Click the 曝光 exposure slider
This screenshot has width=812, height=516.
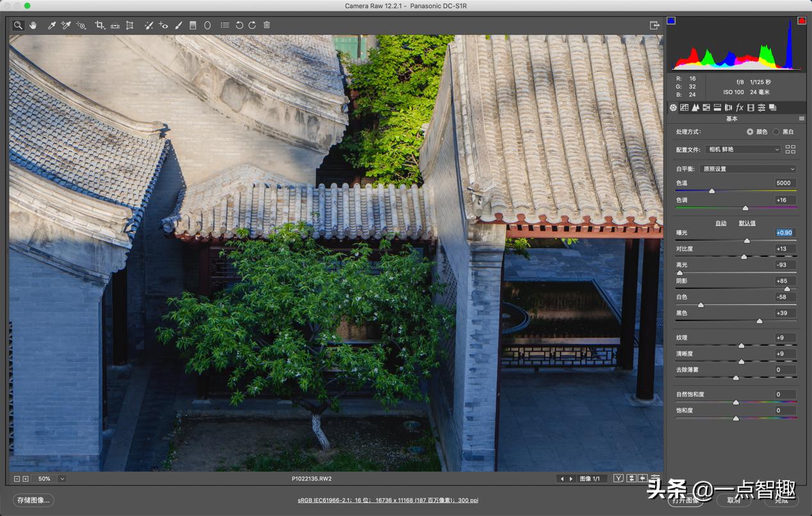point(736,240)
